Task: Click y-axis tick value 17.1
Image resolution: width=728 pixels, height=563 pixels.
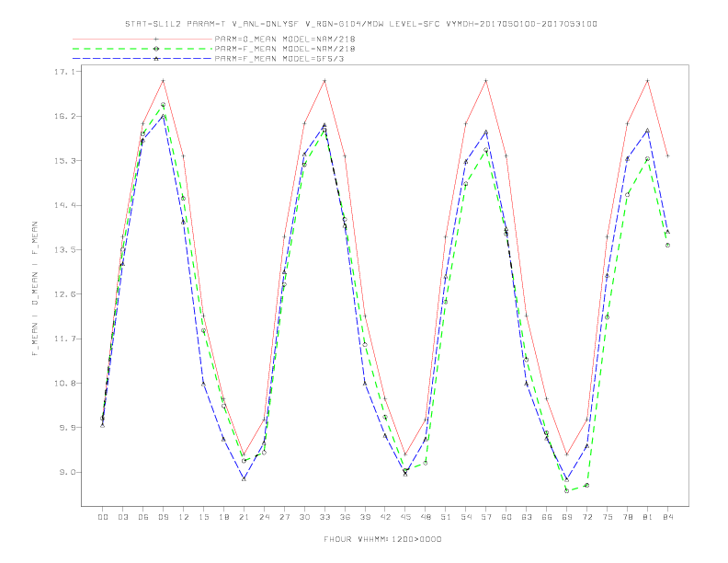Action: pyautogui.click(x=64, y=72)
